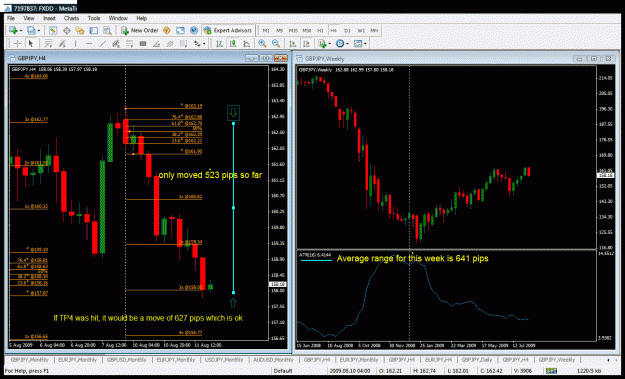Switch to GBPJPY,Weekly chart tab
This screenshot has height=379, width=625.
click(556, 360)
